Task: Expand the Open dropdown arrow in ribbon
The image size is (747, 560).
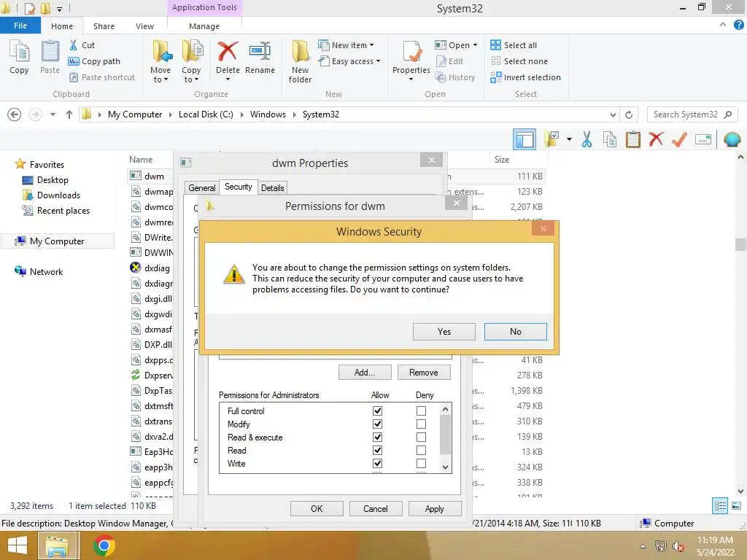Action: coord(475,45)
